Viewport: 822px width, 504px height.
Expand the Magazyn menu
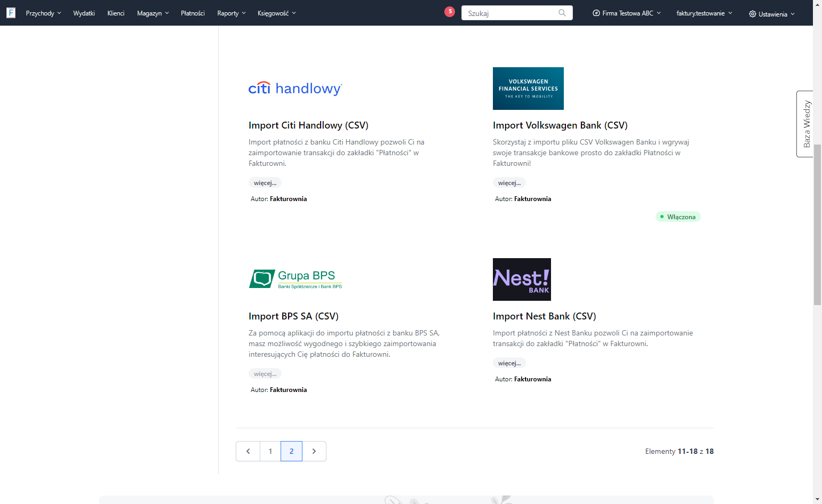point(153,13)
